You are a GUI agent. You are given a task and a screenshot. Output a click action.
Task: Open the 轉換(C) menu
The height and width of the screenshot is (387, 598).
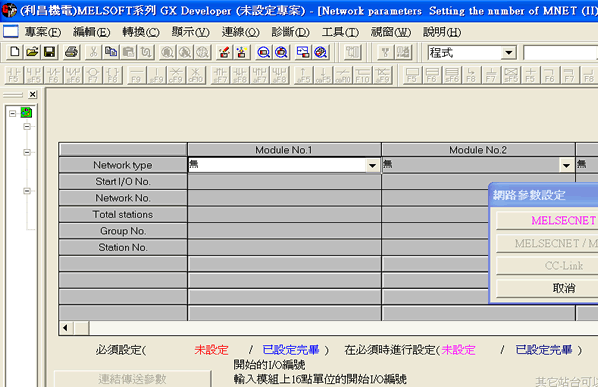click(x=141, y=32)
